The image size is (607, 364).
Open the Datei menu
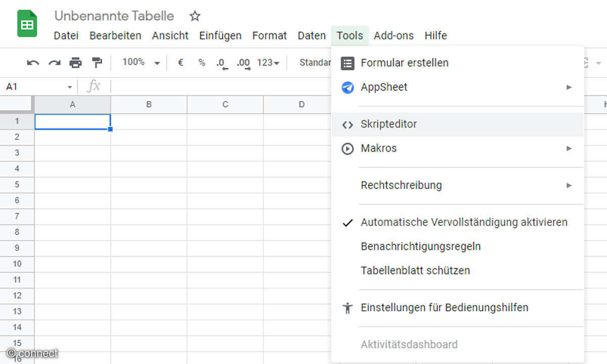pyautogui.click(x=66, y=35)
